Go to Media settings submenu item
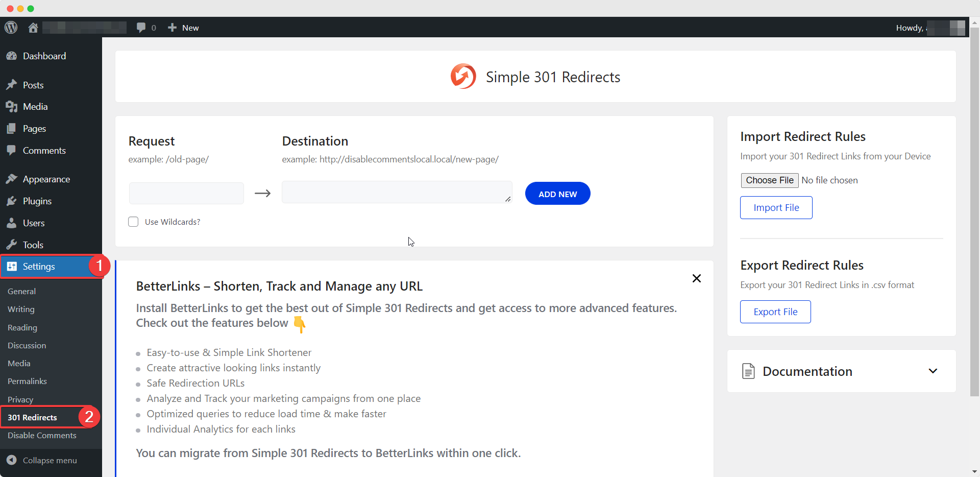Screen dimensions: 980x477 tap(19, 363)
